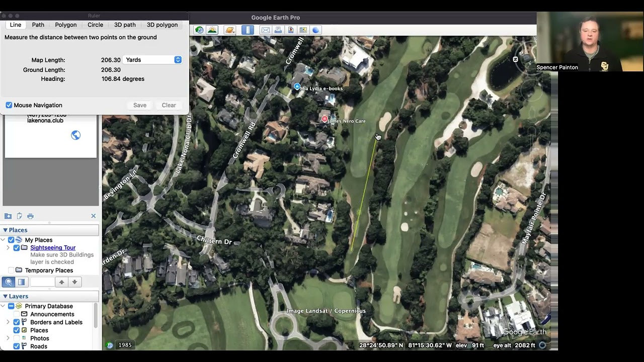Screen dimensions: 644x362
Task: Click the Save button in Ruler
Action: pyautogui.click(x=140, y=105)
